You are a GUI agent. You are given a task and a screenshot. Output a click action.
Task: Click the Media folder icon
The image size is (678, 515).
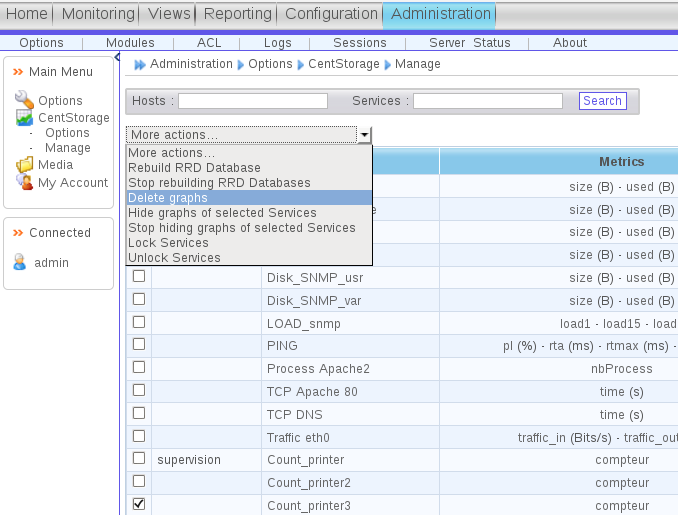coord(24,165)
